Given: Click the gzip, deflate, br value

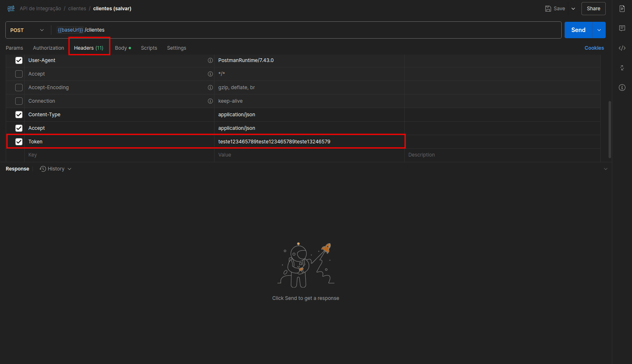Looking at the screenshot, I should click(x=309, y=88).
